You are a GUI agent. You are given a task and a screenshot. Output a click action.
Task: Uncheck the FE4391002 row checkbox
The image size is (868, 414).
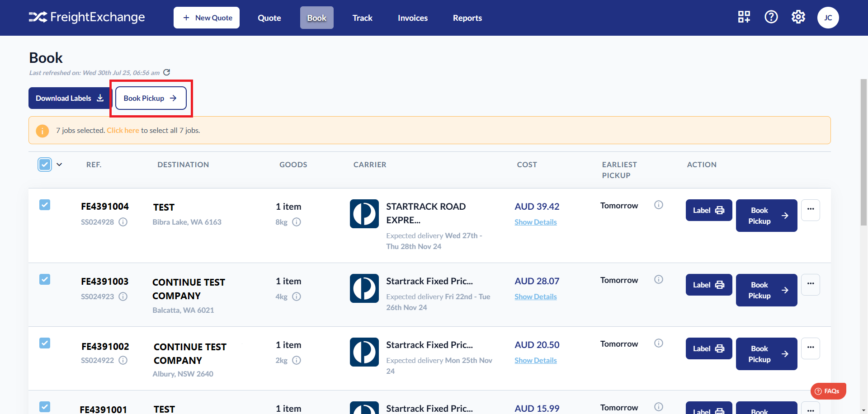(x=45, y=343)
